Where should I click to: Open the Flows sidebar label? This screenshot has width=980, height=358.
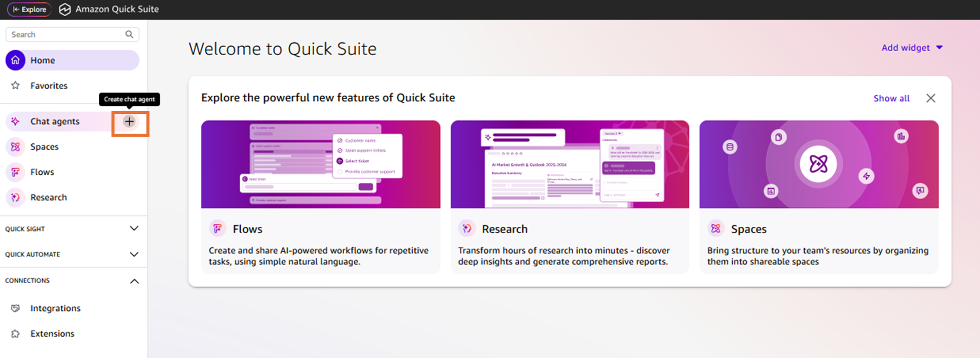[42, 172]
